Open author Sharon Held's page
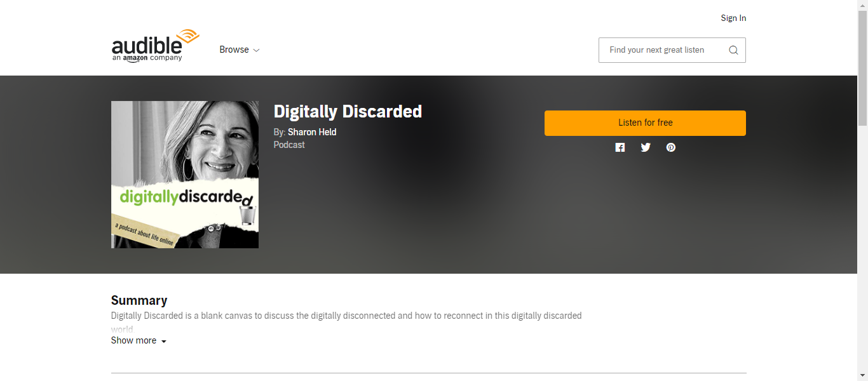 (x=312, y=132)
